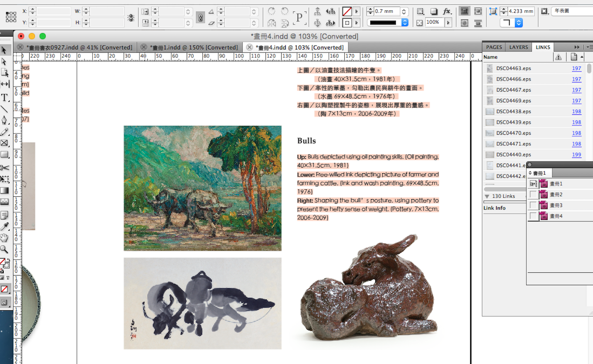Select the No Text Wrap button

[464, 11]
